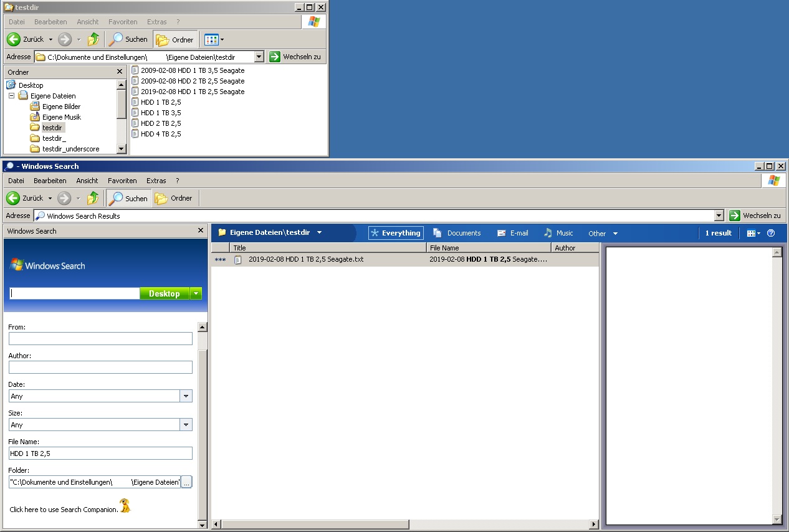Click scroll-down arrow of search options pane
Image resolution: width=789 pixels, height=532 pixels.
(202, 525)
